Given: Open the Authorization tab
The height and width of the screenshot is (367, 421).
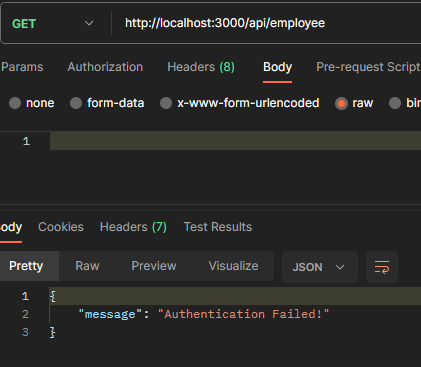Looking at the screenshot, I should (105, 67).
